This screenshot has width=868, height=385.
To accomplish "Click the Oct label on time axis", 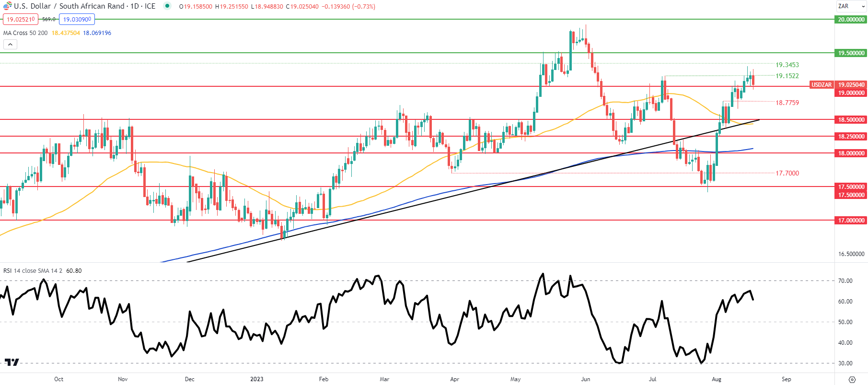I will [58, 379].
